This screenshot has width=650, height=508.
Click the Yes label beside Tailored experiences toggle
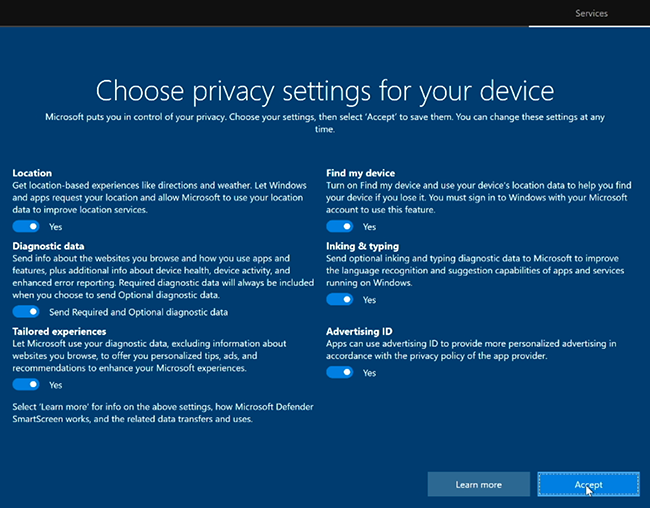56,385
